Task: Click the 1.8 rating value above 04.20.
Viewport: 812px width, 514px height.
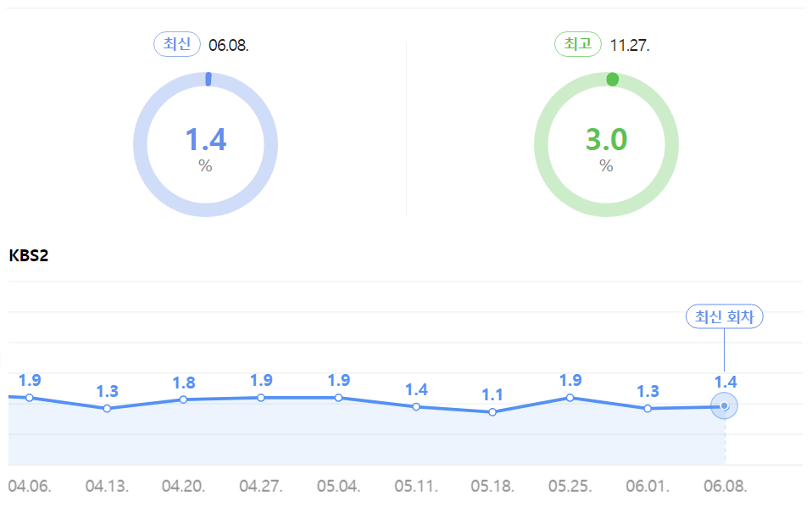Action: 183,382
